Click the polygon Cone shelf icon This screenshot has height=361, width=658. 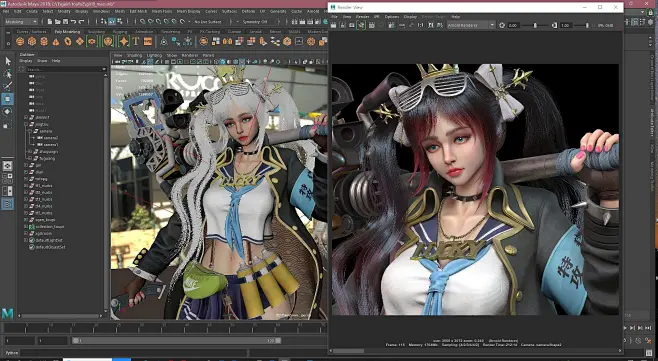[x=56, y=42]
